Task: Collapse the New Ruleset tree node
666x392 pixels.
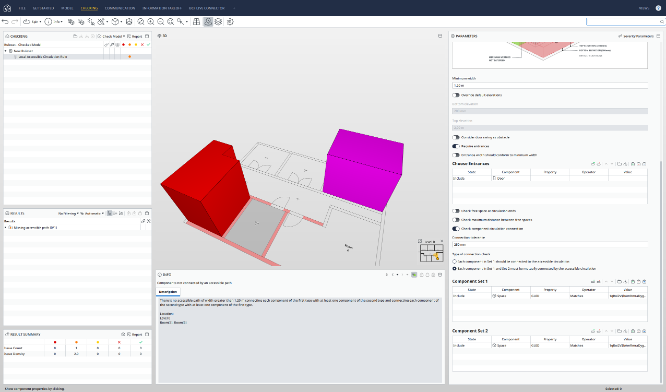Action: point(6,51)
